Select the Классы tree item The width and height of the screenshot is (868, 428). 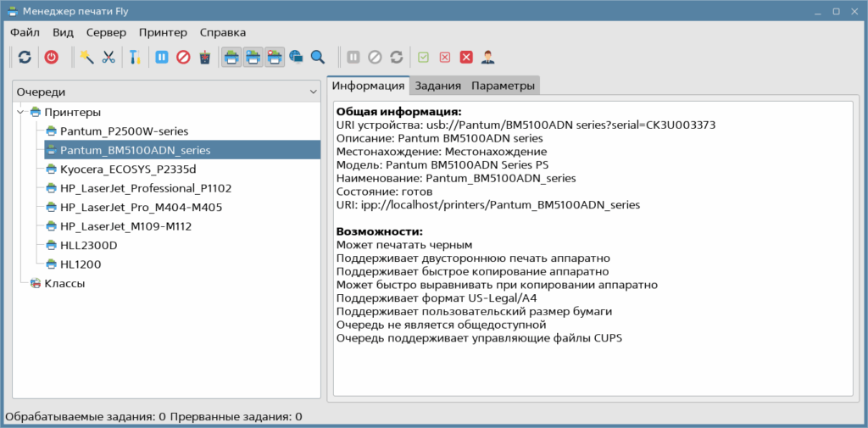coord(64,283)
